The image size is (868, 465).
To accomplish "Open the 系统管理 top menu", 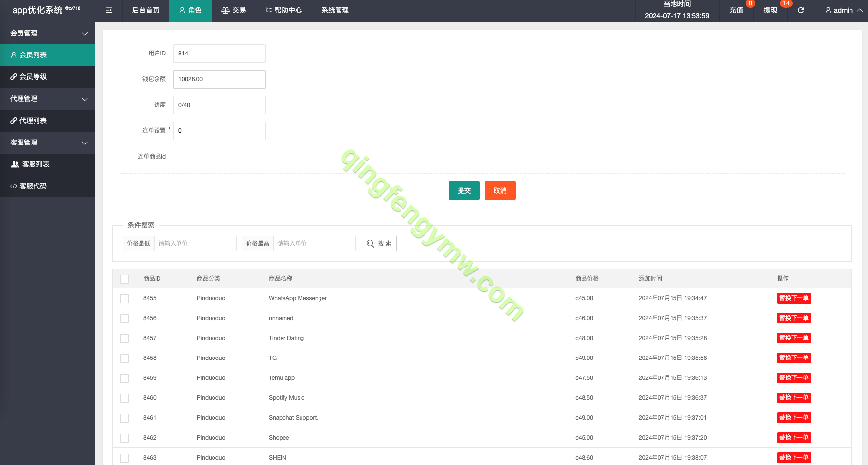I will [335, 10].
